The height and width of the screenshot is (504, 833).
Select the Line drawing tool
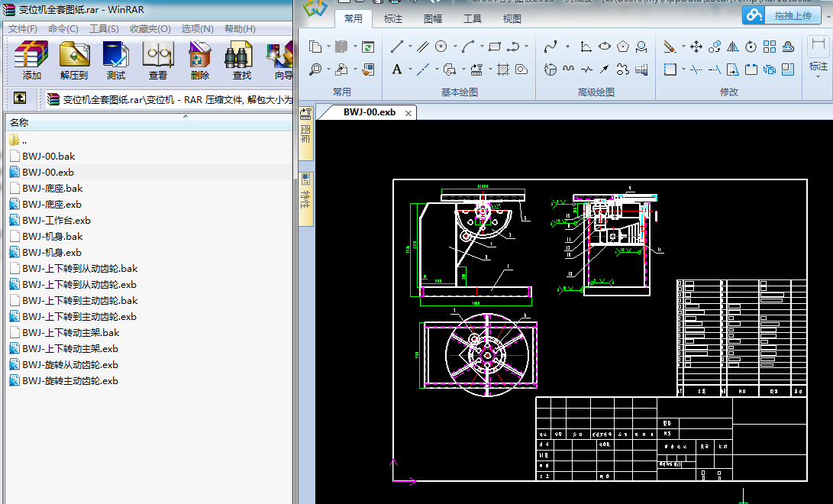[397, 47]
